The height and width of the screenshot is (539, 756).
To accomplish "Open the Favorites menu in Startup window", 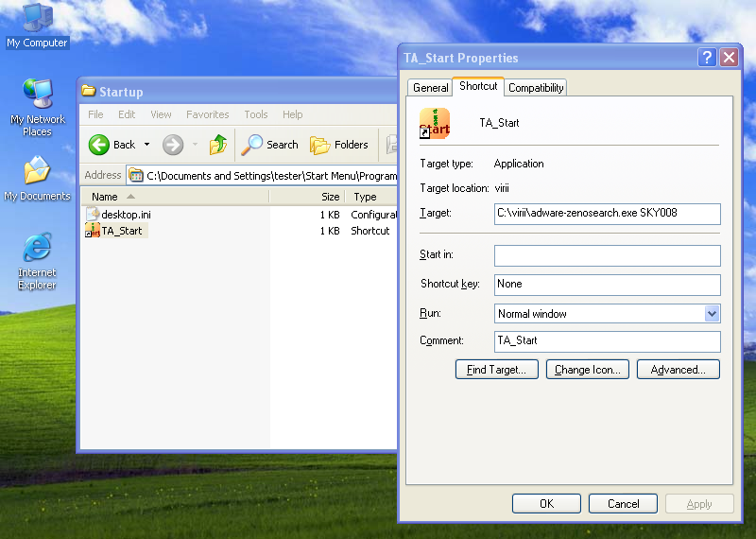I will (x=207, y=114).
